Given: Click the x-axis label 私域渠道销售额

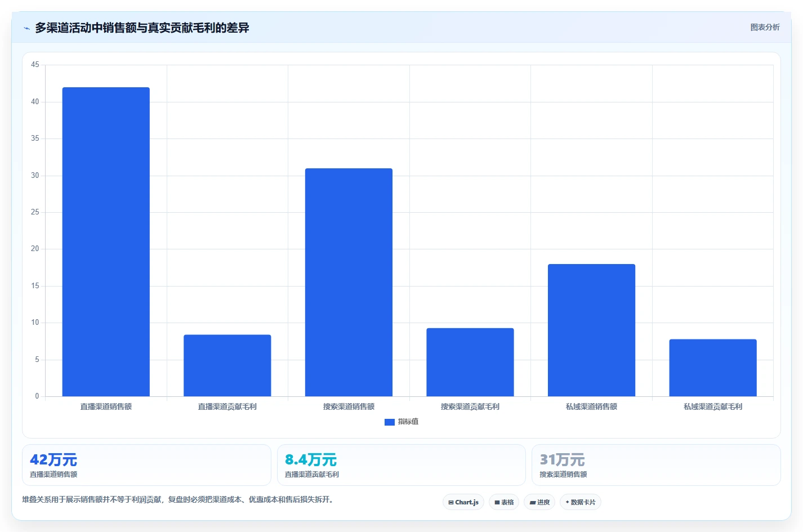Looking at the screenshot, I should pyautogui.click(x=591, y=406).
